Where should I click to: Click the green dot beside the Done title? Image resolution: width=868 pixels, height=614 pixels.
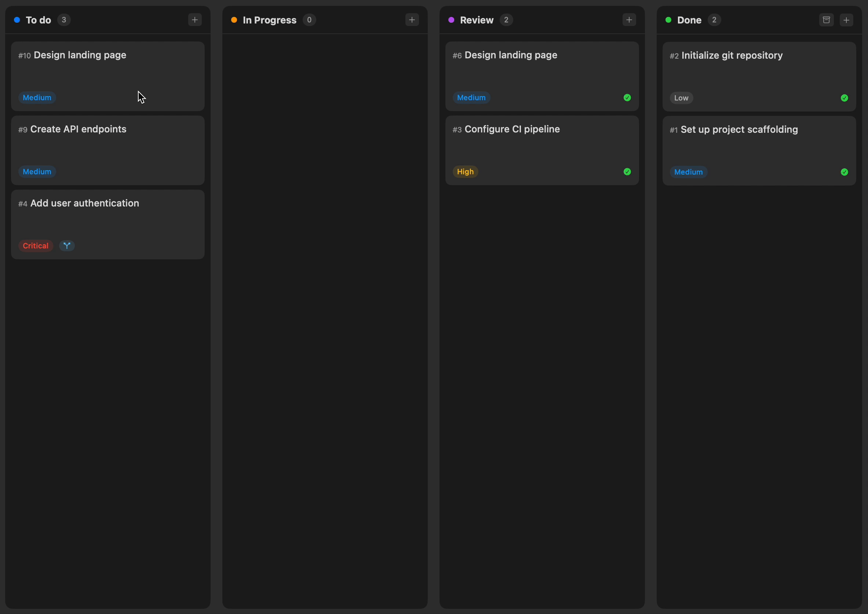point(668,20)
